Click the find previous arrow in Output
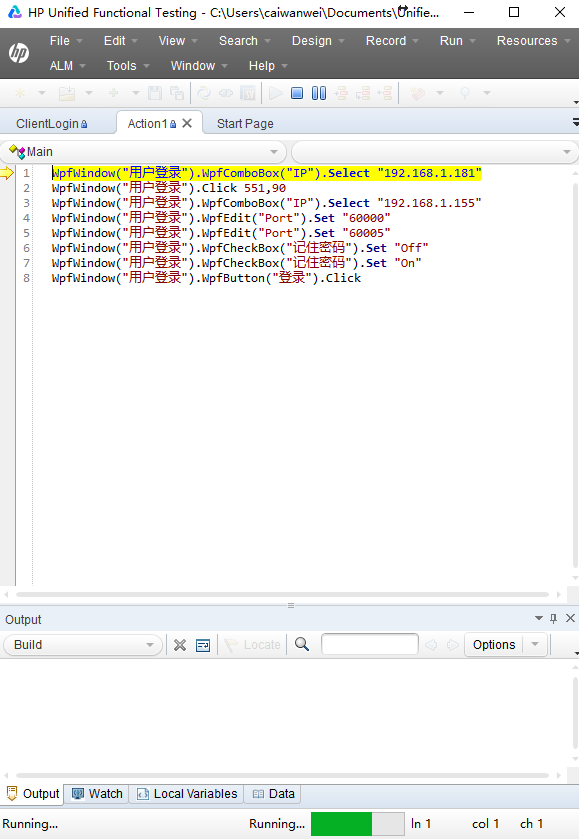 [431, 645]
